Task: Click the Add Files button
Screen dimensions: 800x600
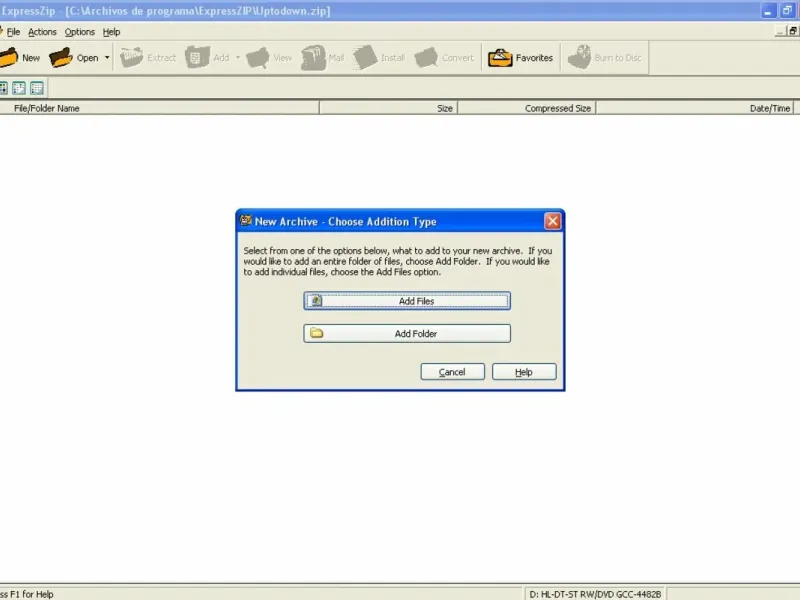Action: pos(407,301)
